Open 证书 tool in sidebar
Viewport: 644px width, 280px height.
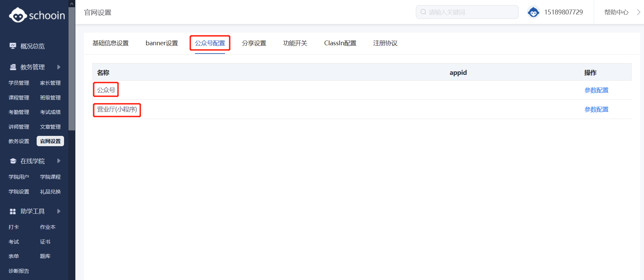45,242
